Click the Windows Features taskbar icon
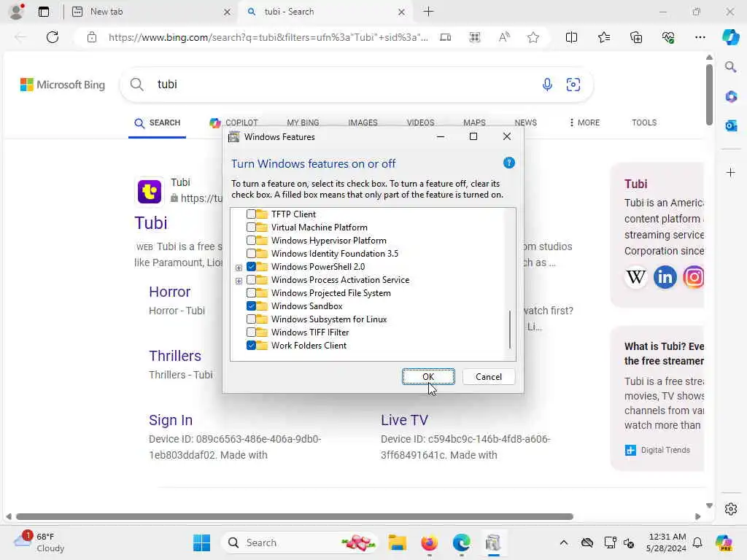 [493, 542]
